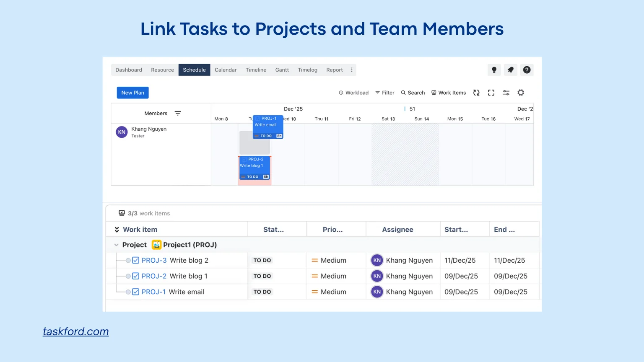This screenshot has height=362, width=644.
Task: Toggle the PROJ-2 task checkbox icon
Action: point(136,276)
